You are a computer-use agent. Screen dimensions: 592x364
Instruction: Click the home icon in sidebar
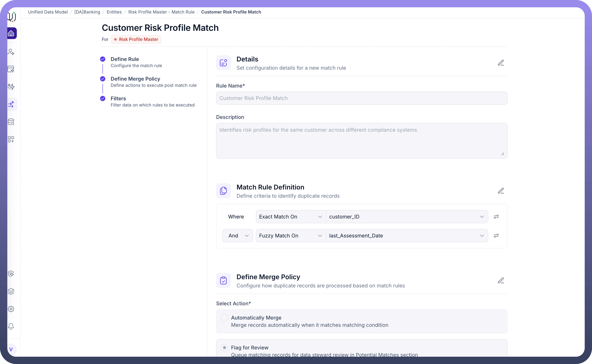[11, 33]
